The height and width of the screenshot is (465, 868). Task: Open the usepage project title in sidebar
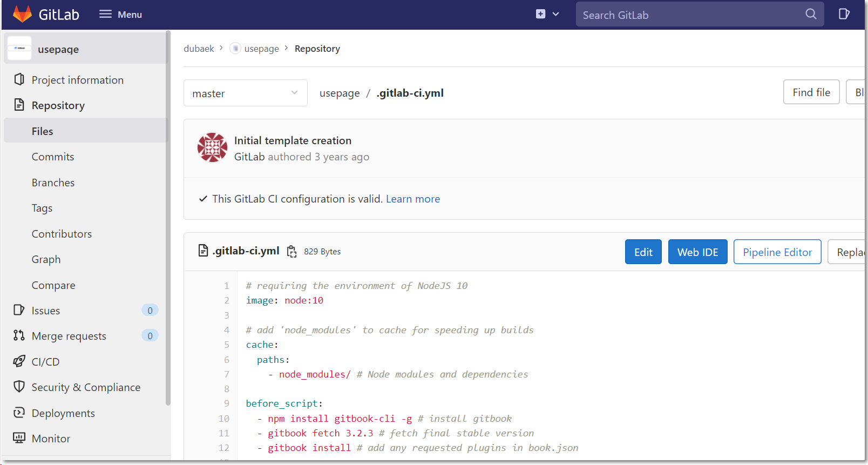[x=58, y=49]
